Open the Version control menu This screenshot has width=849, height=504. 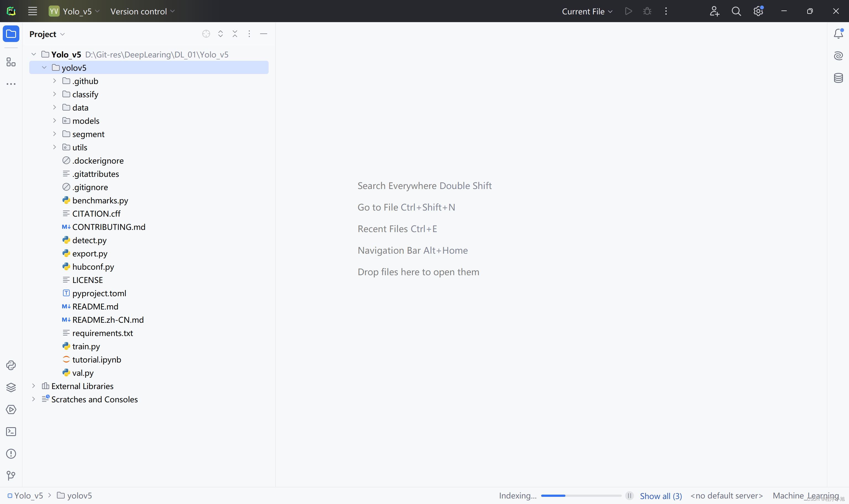[142, 11]
